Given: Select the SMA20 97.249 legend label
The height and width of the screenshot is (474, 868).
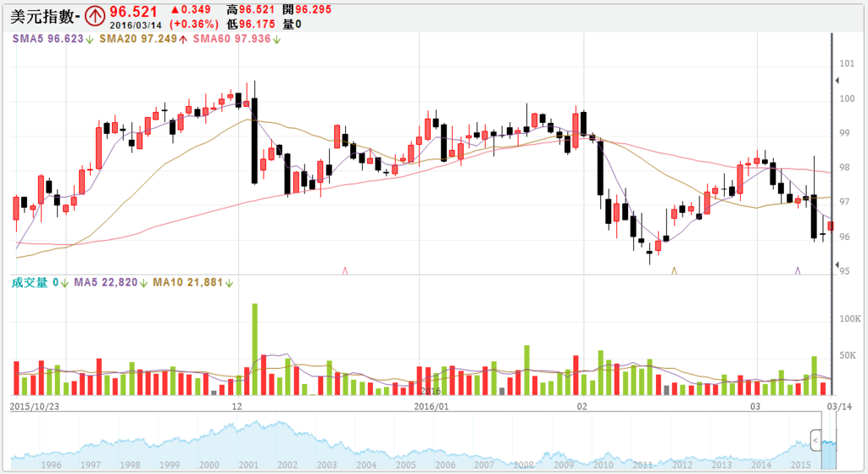Looking at the screenshot, I should [138, 39].
